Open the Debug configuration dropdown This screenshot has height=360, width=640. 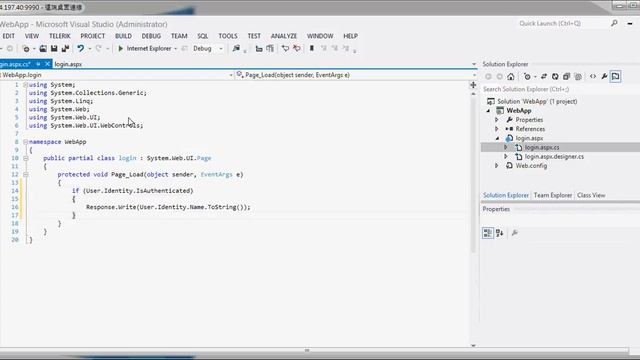coord(221,49)
